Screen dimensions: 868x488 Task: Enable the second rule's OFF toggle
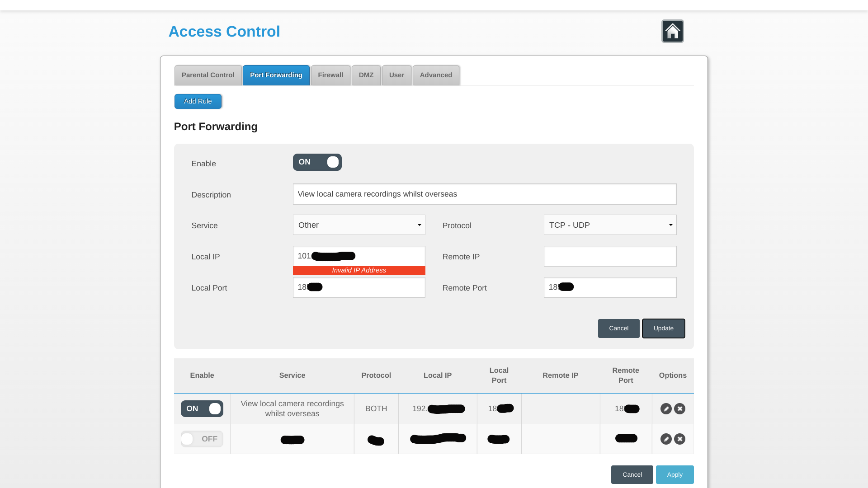point(202,439)
